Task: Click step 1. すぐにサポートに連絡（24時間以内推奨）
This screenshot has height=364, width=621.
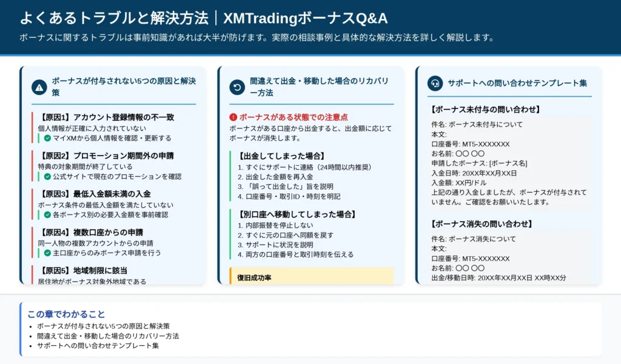Action: coord(306,167)
